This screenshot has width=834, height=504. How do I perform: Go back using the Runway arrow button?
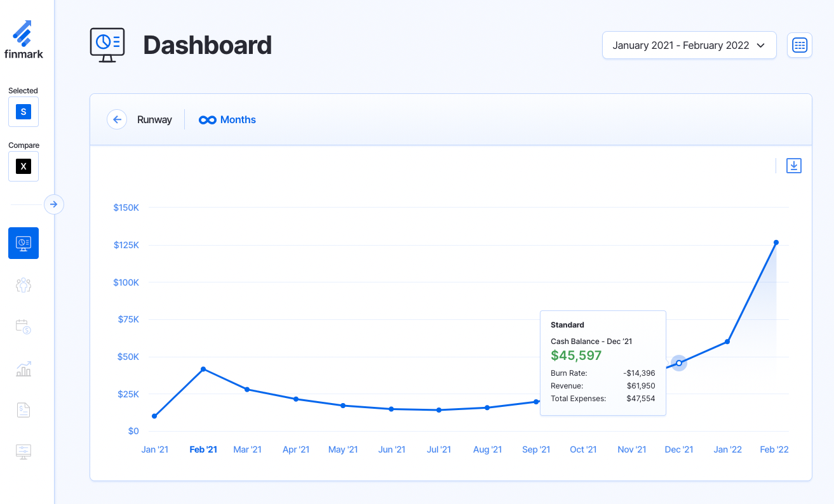(x=117, y=119)
